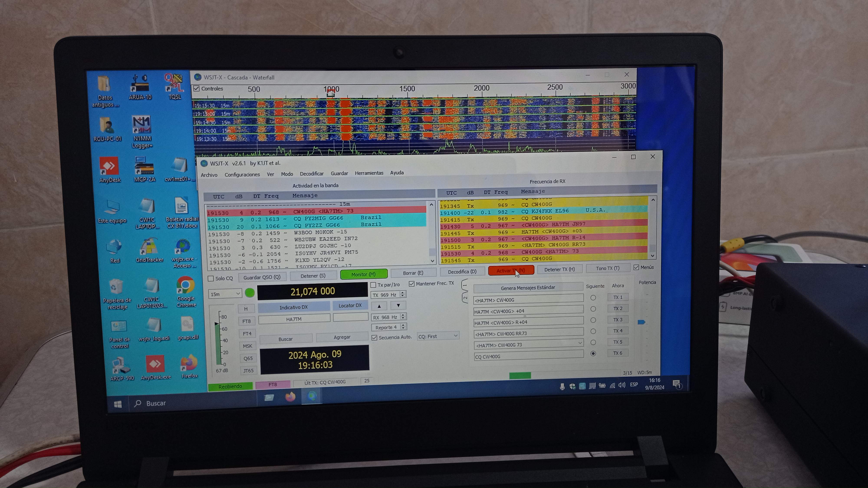Image resolution: width=868 pixels, height=488 pixels.
Task: Click Firefox icon in the taskbar
Action: 291,397
